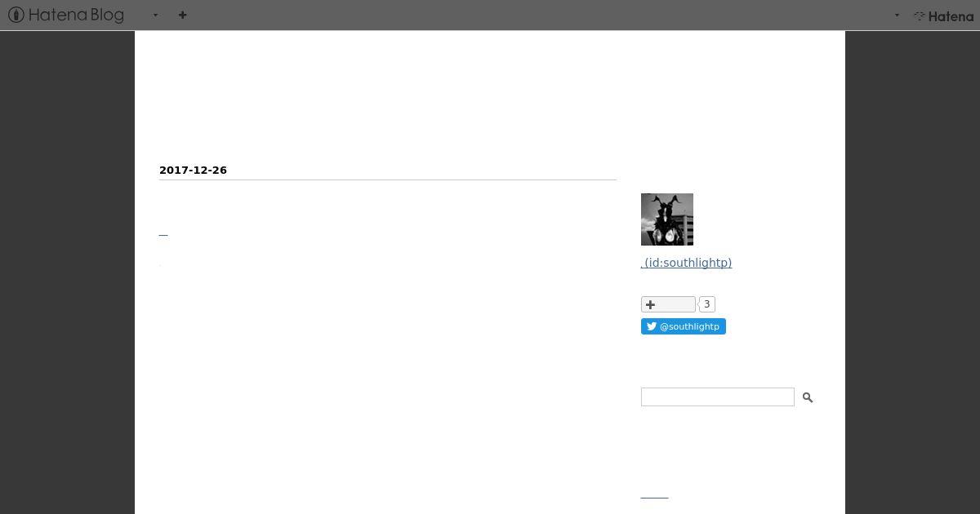Show the subscriber count bubble showing 3

pos(707,304)
